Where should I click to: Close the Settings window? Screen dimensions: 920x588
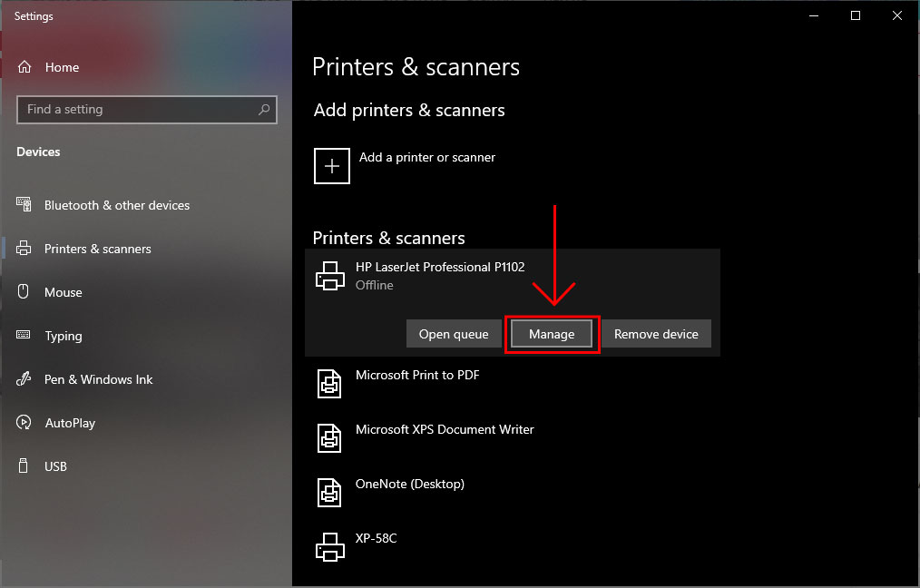897,15
